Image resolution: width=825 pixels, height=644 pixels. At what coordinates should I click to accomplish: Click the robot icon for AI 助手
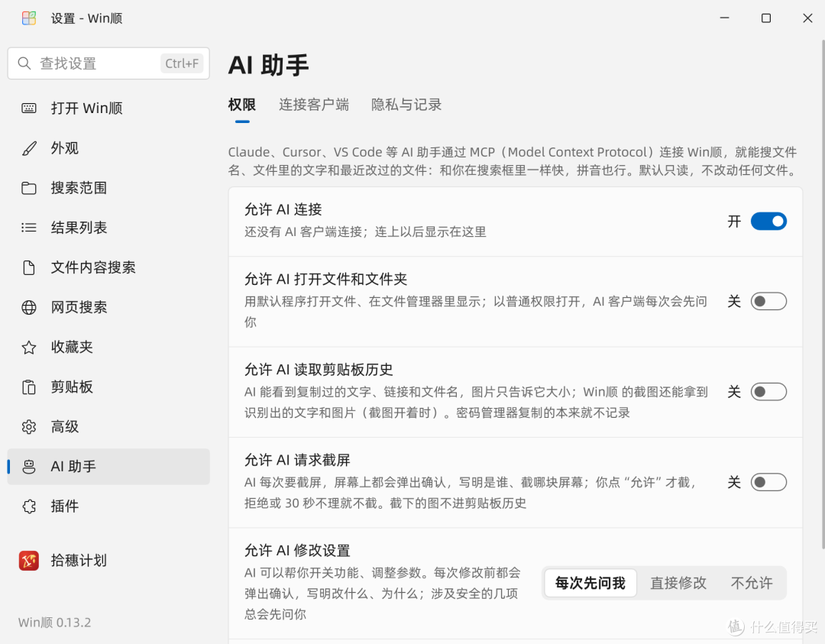tap(29, 467)
